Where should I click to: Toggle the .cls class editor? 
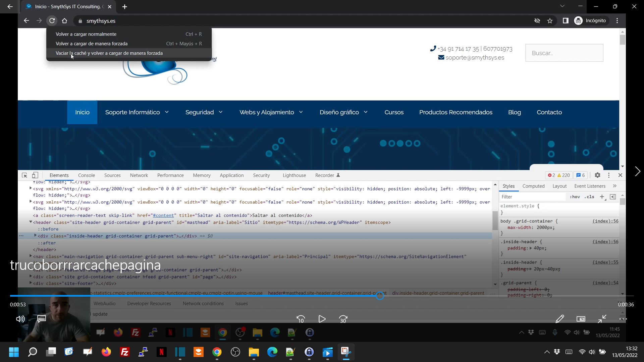pyautogui.click(x=589, y=197)
